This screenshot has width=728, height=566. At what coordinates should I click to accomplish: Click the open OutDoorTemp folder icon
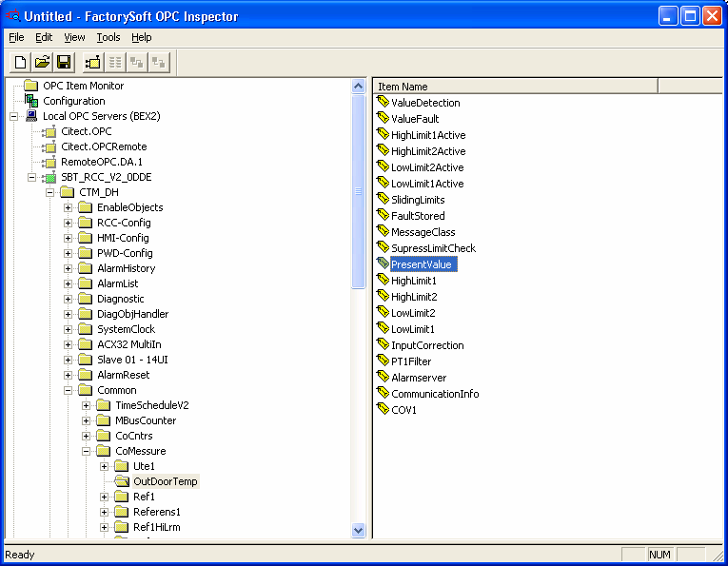122,481
